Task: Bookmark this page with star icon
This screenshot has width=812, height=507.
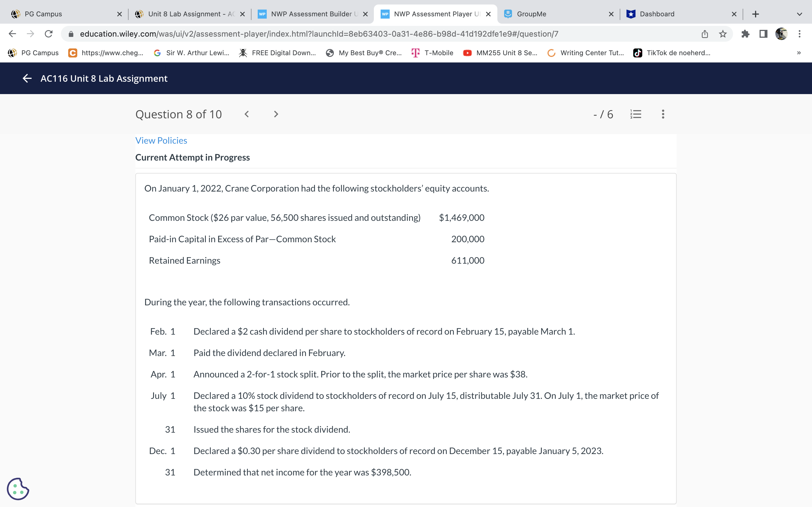Action: pos(723,34)
